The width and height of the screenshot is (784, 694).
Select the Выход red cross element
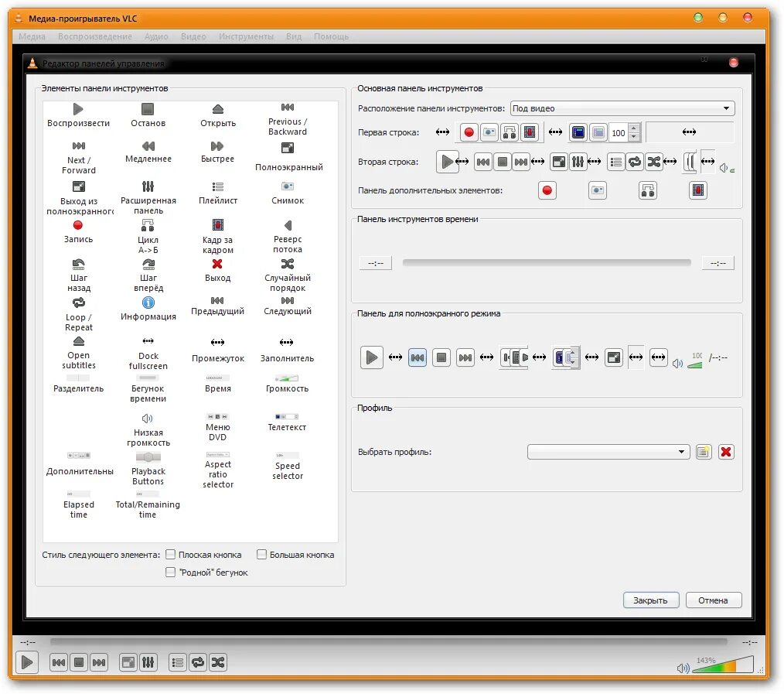(217, 270)
